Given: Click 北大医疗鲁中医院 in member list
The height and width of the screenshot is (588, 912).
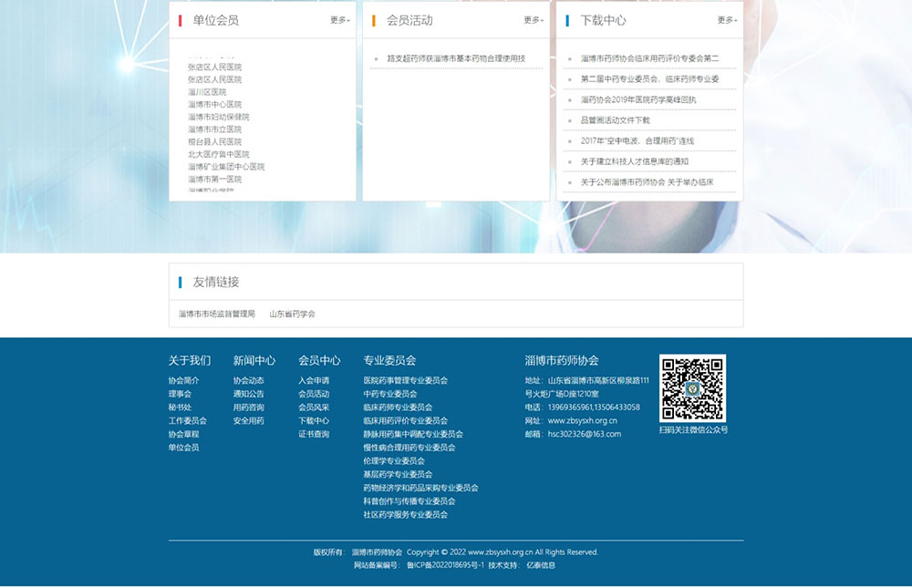Looking at the screenshot, I should click(219, 155).
